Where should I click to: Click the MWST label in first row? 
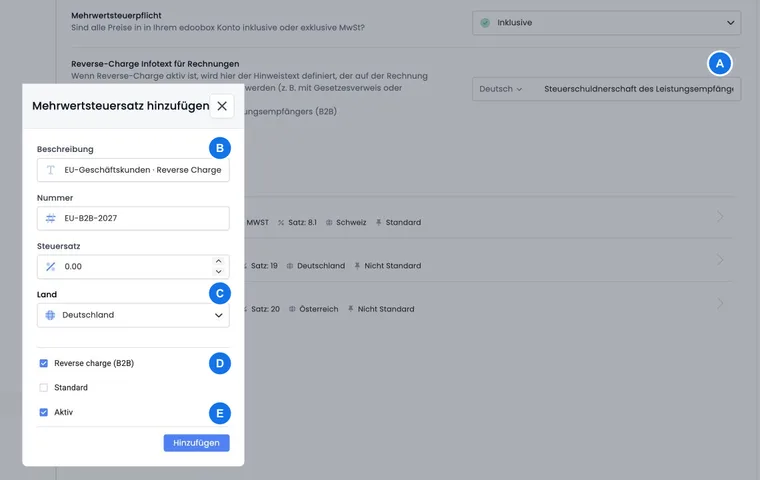click(257, 223)
